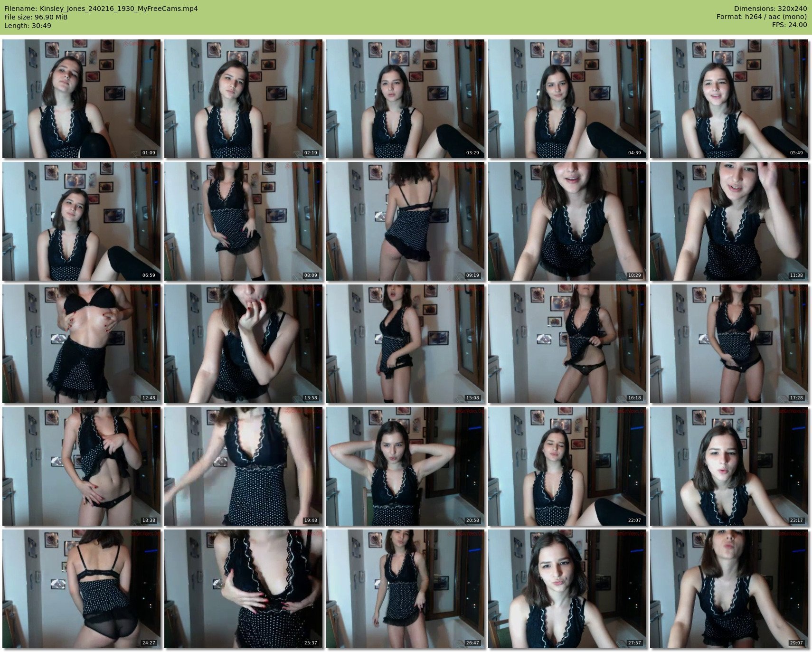The height and width of the screenshot is (652, 812).
Task: Select the "Dimensions: 320x240" text
Action: (770, 9)
